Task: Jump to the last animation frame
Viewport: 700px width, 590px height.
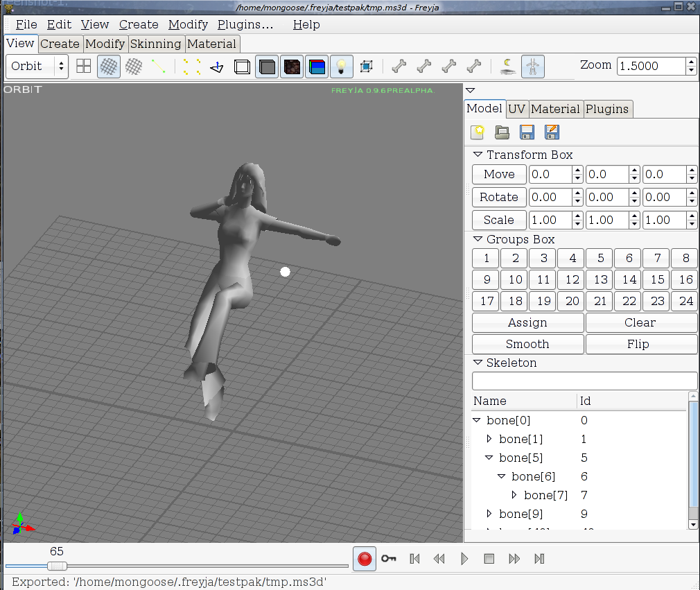Action: click(x=539, y=559)
